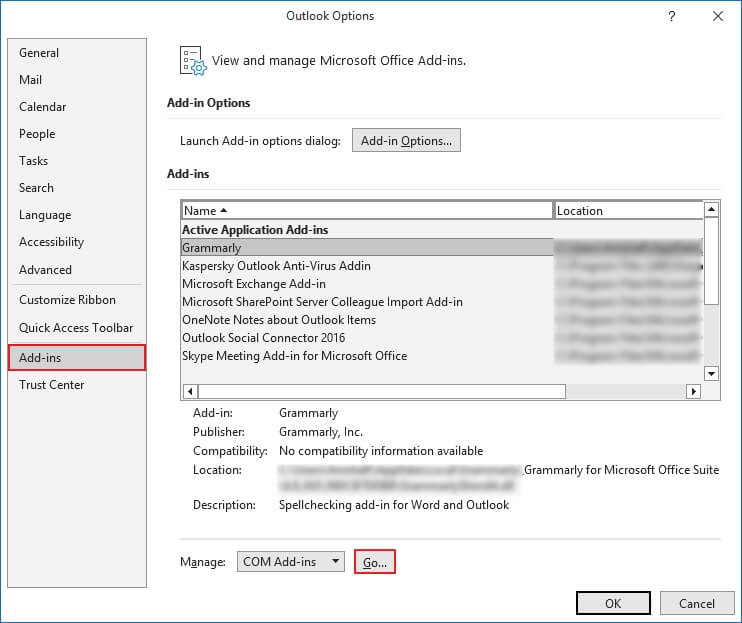Click the horizontal scrollbar thumb in add-in list
This screenshot has width=742, height=623.
click(382, 391)
